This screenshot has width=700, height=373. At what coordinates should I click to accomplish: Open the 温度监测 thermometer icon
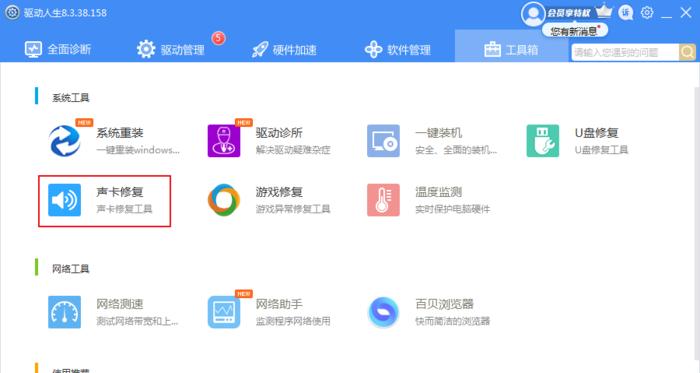click(383, 200)
